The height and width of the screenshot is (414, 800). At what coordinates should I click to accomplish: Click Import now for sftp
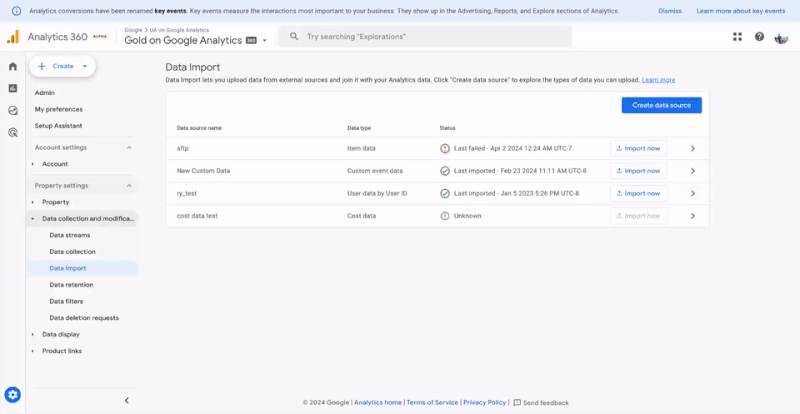click(x=638, y=149)
